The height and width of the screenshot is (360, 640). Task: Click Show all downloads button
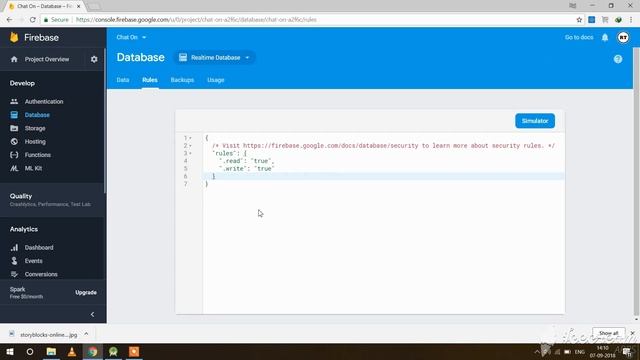coord(608,333)
